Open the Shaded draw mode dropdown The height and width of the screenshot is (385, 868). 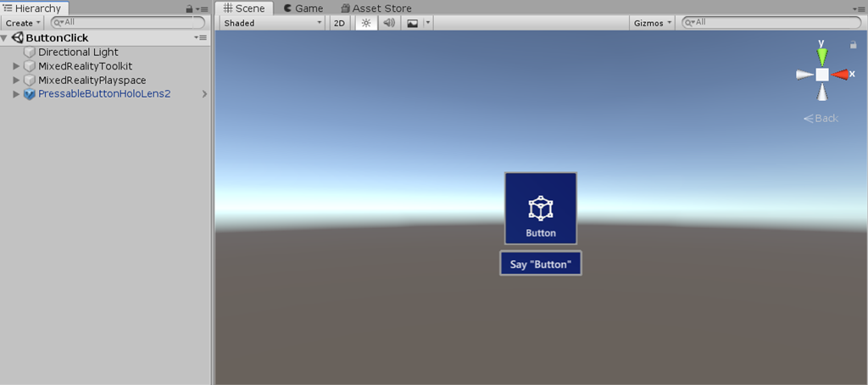click(271, 23)
